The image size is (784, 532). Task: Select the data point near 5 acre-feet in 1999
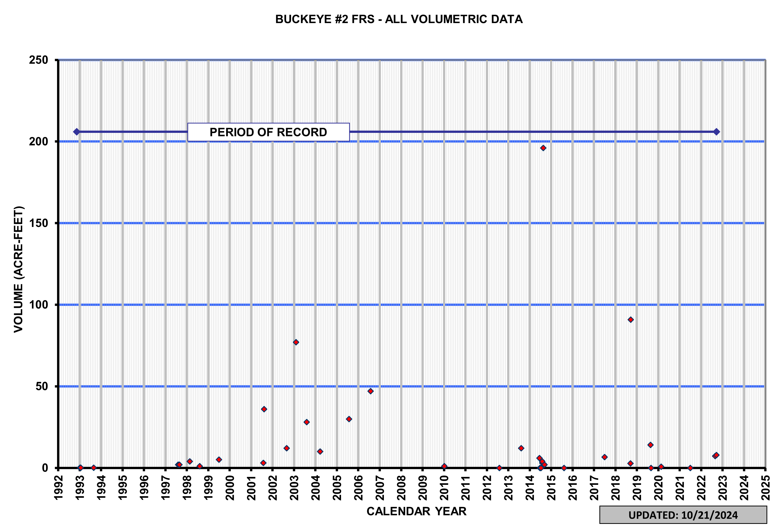pyautogui.click(x=219, y=460)
